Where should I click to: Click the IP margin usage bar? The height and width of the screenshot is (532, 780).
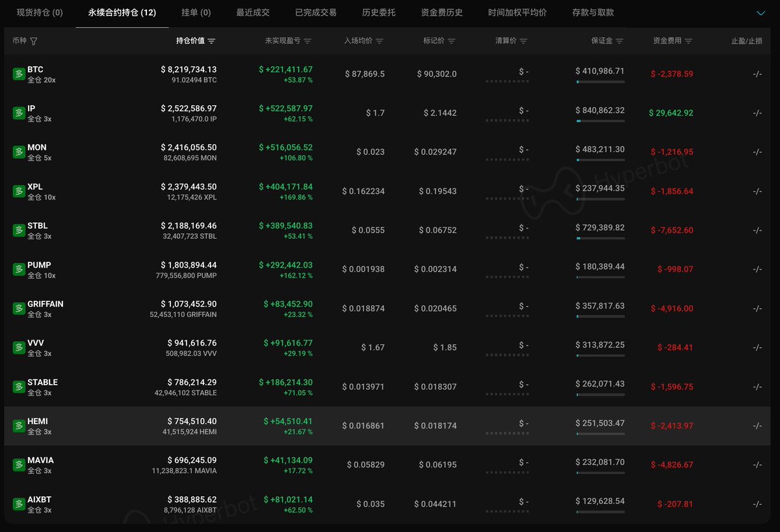[x=600, y=121]
